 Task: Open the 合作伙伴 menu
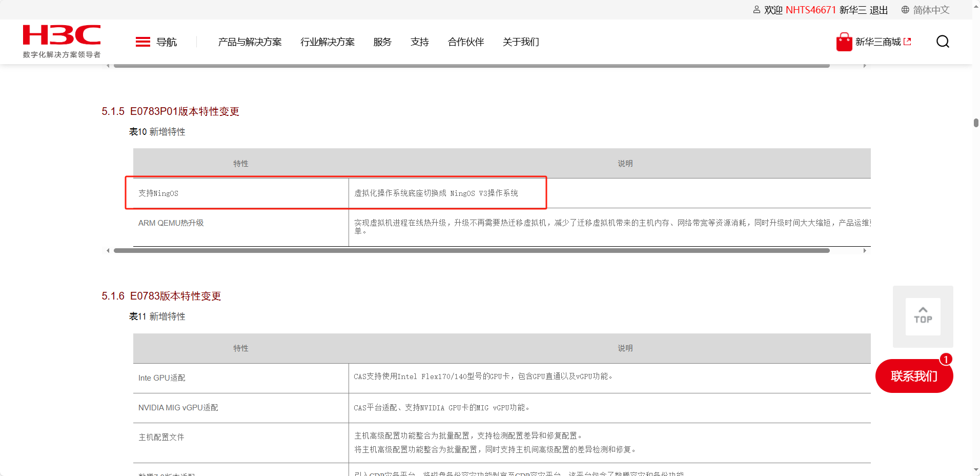coord(466,42)
